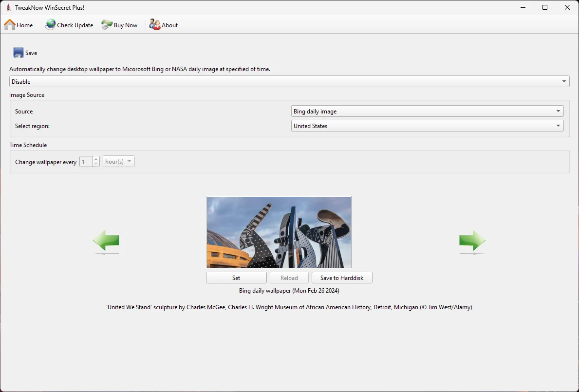Click the Save floppy disk icon
Viewport: 579px width, 392px height.
(x=19, y=53)
